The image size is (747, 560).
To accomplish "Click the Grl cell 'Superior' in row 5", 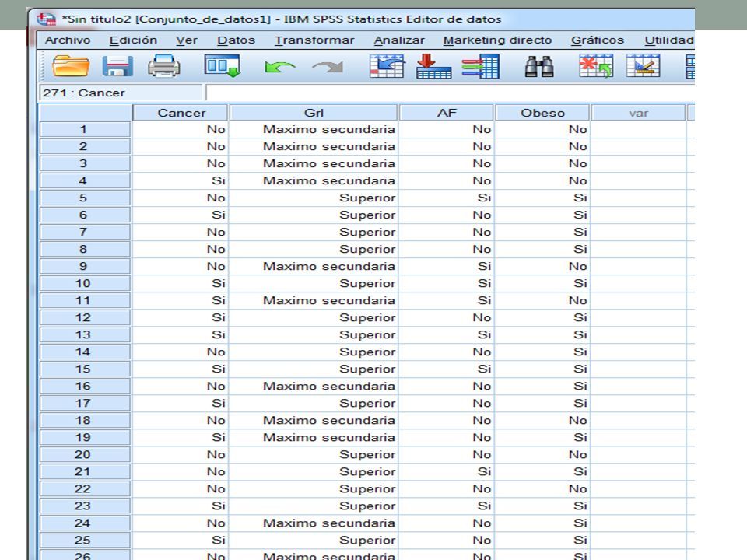I will pos(314,198).
